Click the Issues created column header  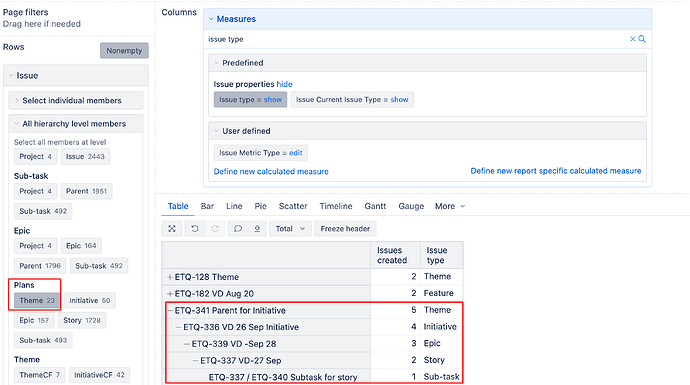[395, 255]
